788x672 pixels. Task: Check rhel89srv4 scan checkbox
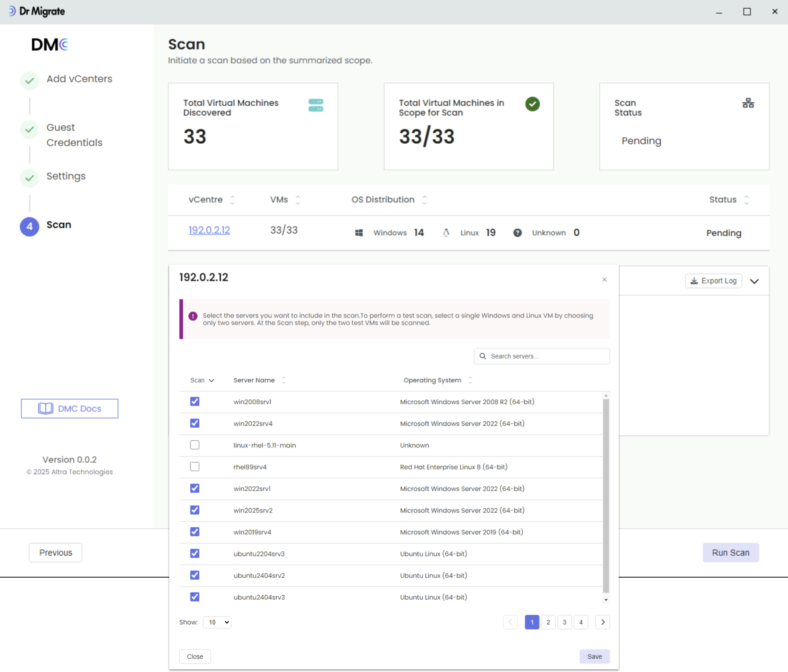tap(195, 467)
